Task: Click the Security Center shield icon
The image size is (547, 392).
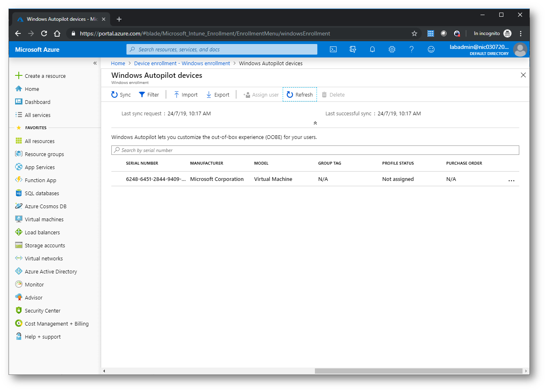Action: (x=19, y=310)
